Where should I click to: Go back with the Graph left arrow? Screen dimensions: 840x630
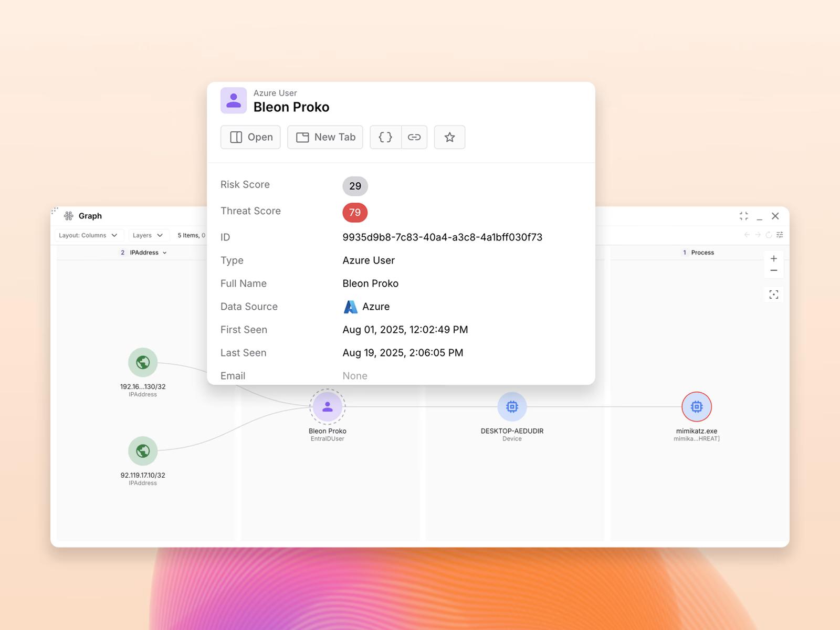point(747,235)
